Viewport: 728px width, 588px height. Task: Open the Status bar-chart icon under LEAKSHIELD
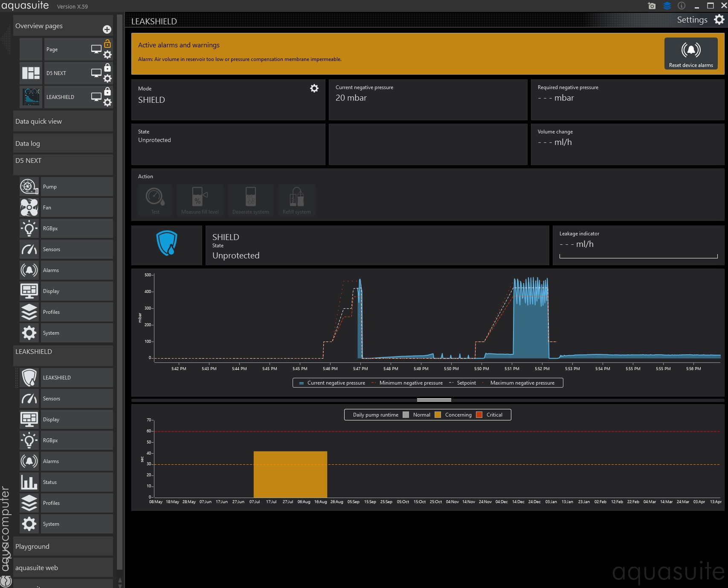tap(29, 482)
